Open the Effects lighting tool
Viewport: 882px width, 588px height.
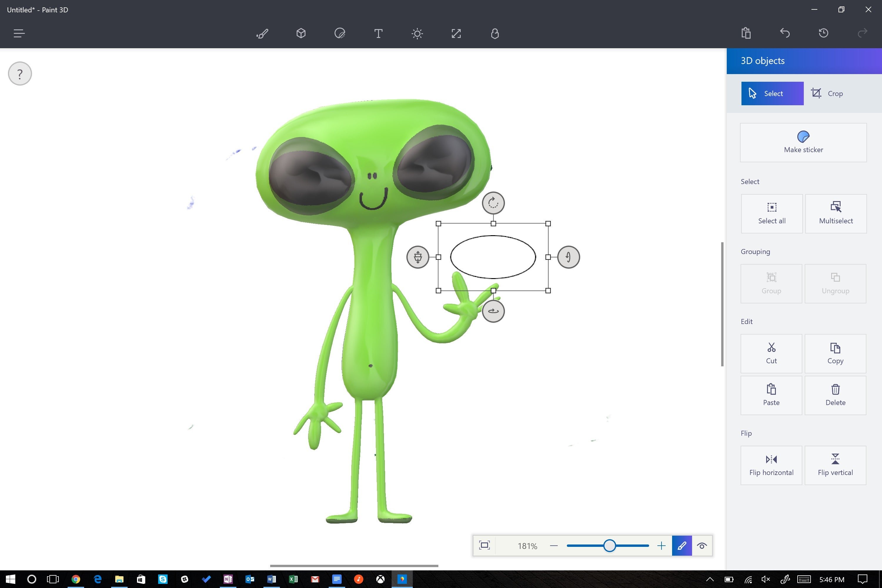[417, 34]
